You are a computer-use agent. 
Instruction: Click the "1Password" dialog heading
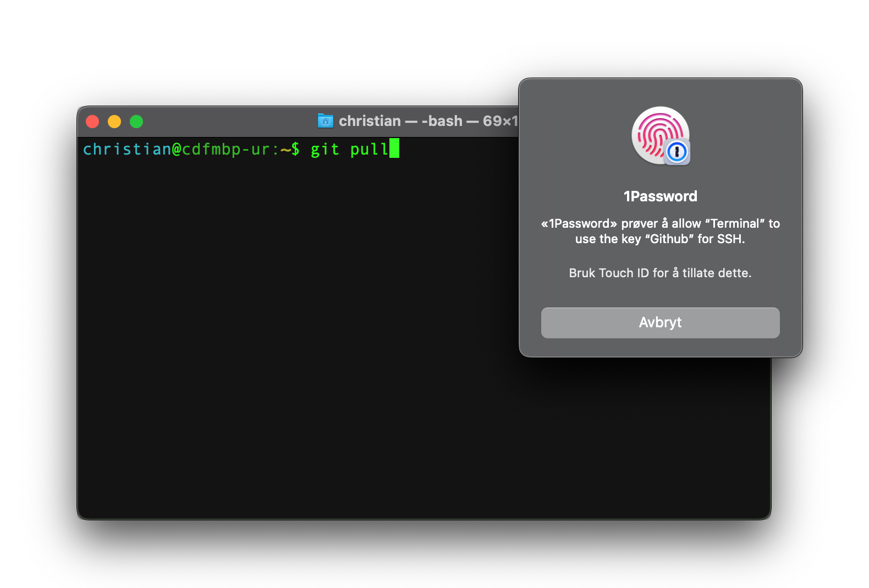[660, 196]
